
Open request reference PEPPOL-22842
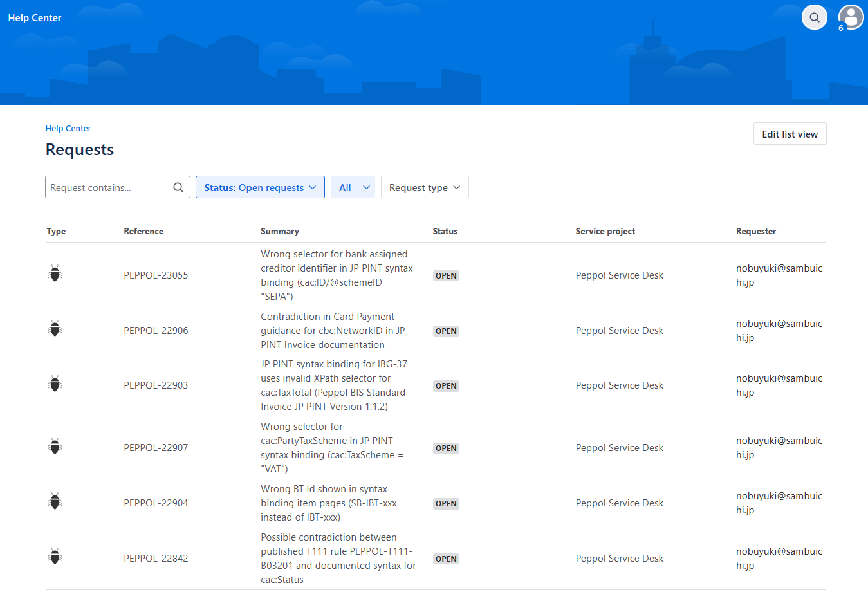click(156, 559)
